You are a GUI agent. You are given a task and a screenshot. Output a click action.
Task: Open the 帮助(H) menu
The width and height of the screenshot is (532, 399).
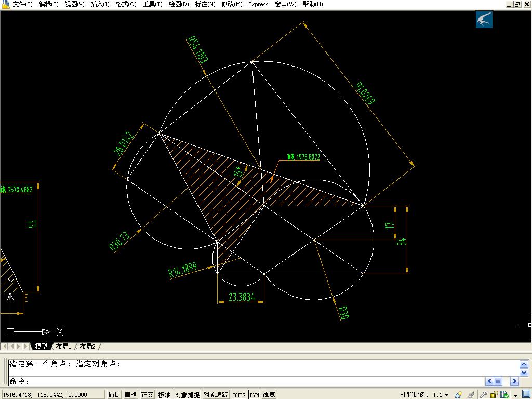pyautogui.click(x=313, y=4)
